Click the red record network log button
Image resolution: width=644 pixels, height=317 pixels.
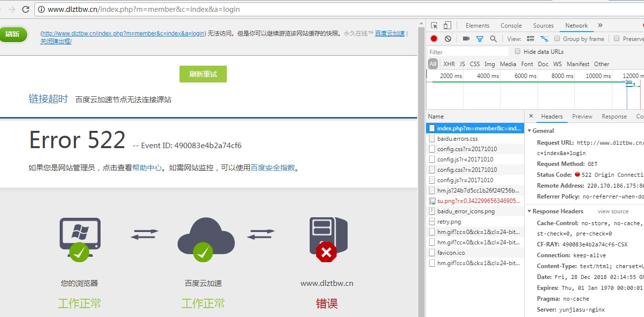click(x=434, y=39)
